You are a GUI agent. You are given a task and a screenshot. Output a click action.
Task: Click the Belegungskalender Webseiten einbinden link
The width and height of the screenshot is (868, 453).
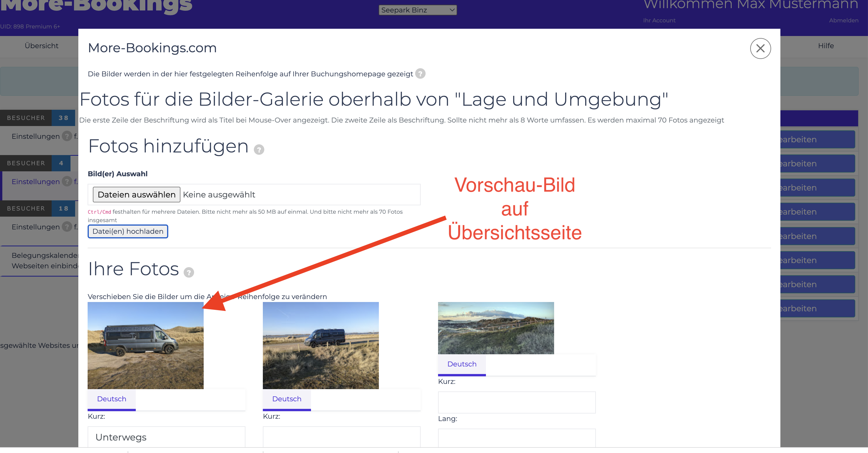click(x=45, y=260)
